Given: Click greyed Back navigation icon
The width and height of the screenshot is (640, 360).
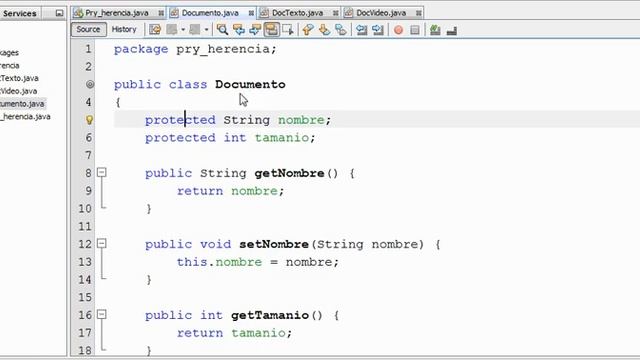Looking at the screenshot, I should point(172,29).
